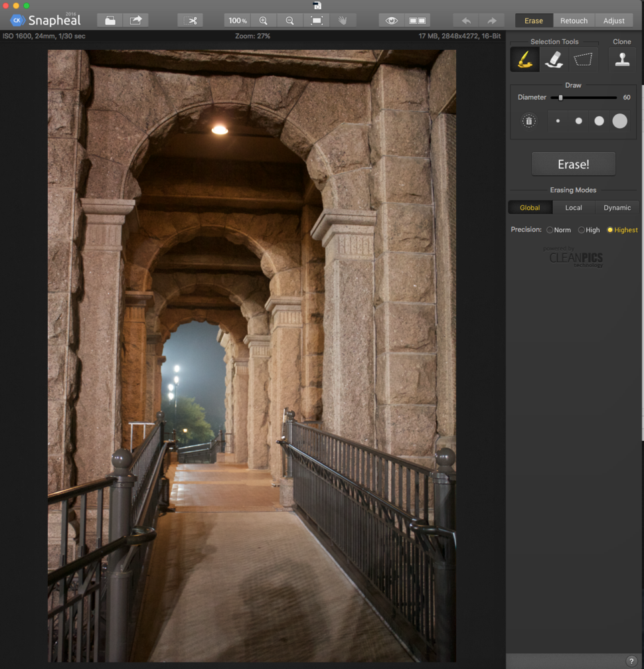Select the lasso polygon selection tool
Image resolution: width=644 pixels, height=669 pixels.
pos(583,59)
